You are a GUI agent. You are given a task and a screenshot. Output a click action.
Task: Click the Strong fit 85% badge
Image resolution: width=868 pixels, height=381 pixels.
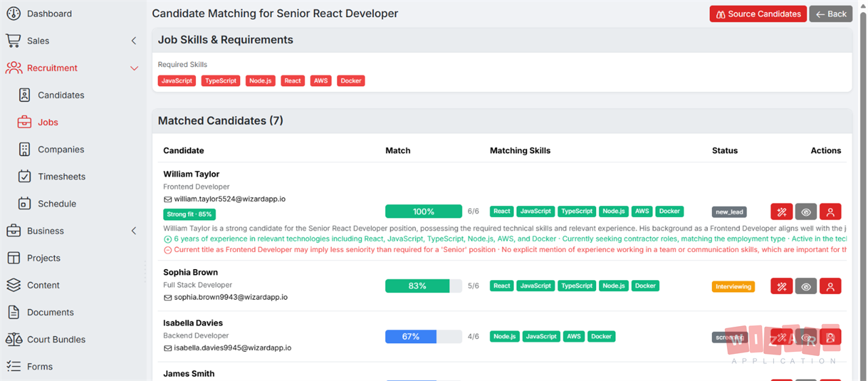pyautogui.click(x=189, y=214)
